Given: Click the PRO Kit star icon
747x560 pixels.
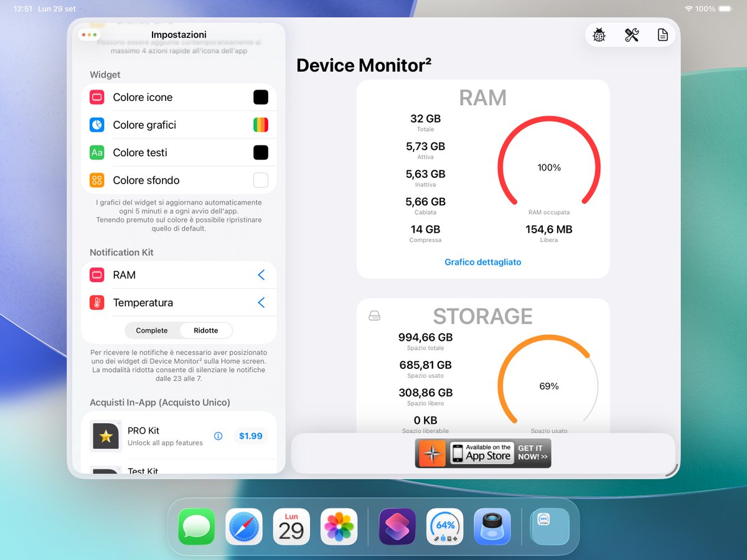Looking at the screenshot, I should [106, 437].
